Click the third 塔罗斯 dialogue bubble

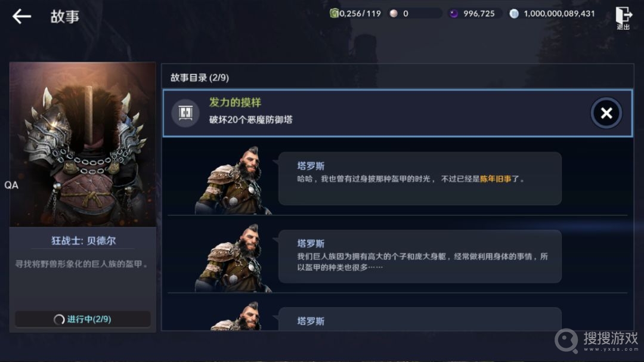[x=420, y=319]
